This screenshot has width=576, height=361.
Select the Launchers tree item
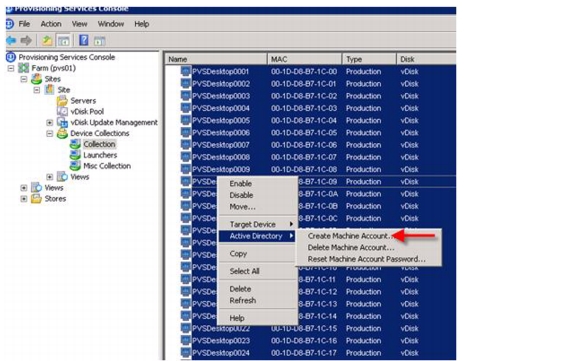(x=100, y=155)
